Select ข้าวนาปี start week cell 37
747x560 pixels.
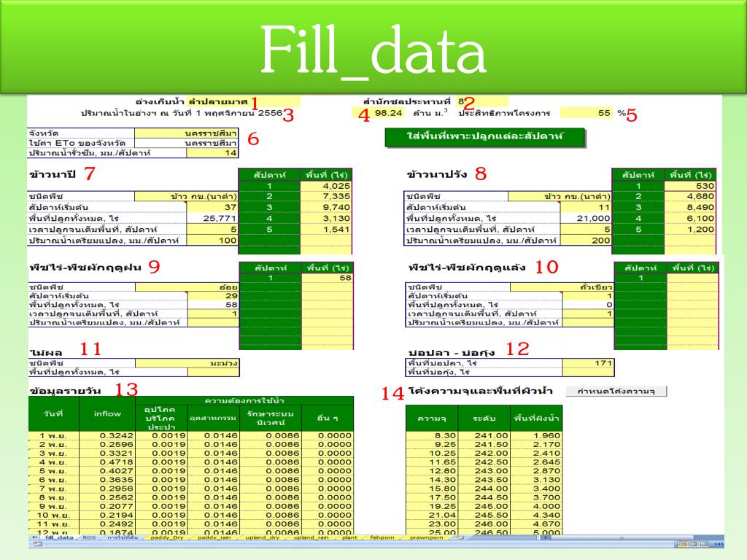212,207
